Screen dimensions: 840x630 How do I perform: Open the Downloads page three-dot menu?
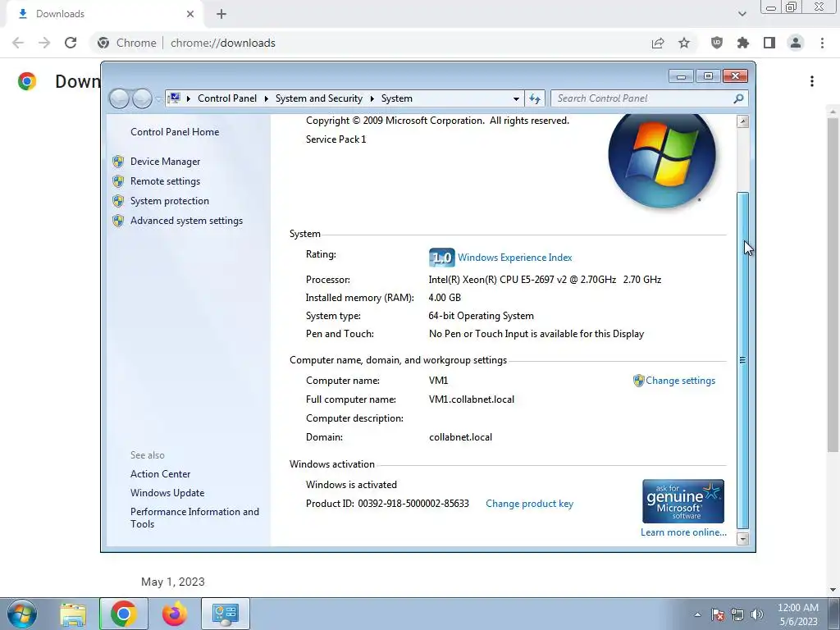coord(812,81)
